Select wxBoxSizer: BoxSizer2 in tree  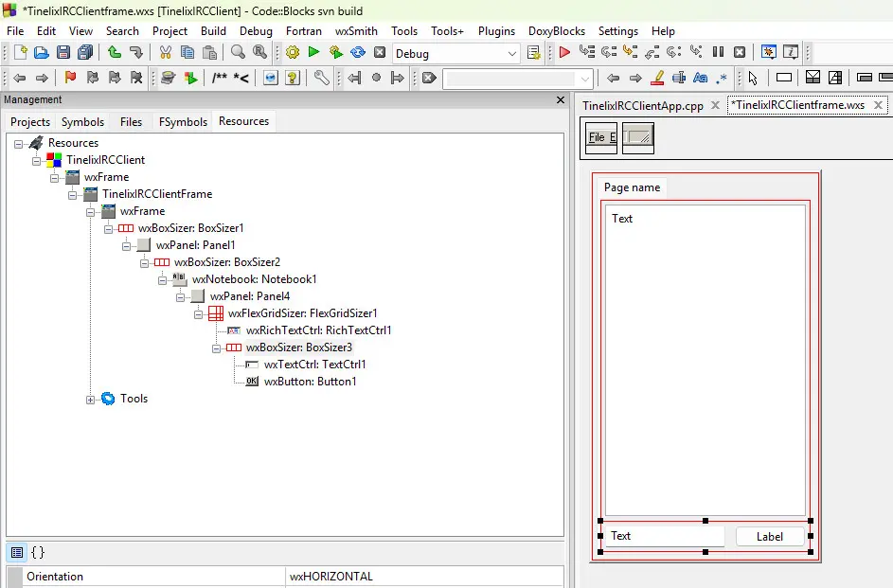pyautogui.click(x=226, y=262)
